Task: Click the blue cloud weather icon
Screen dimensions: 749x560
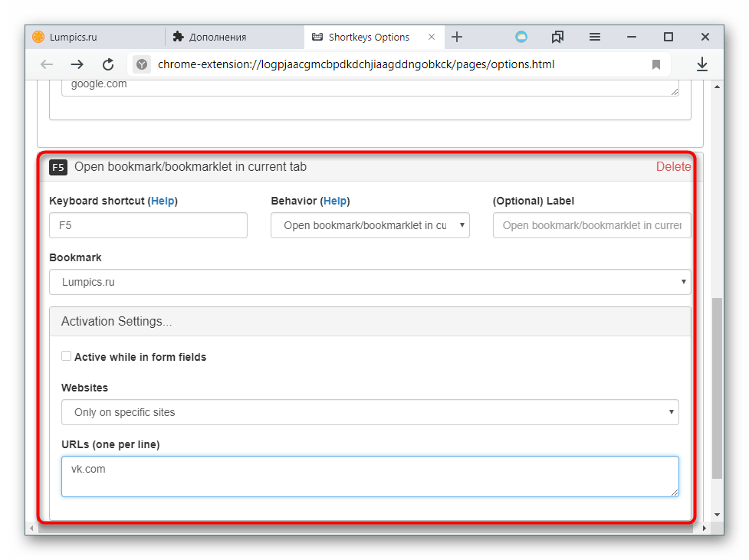Action: (521, 37)
